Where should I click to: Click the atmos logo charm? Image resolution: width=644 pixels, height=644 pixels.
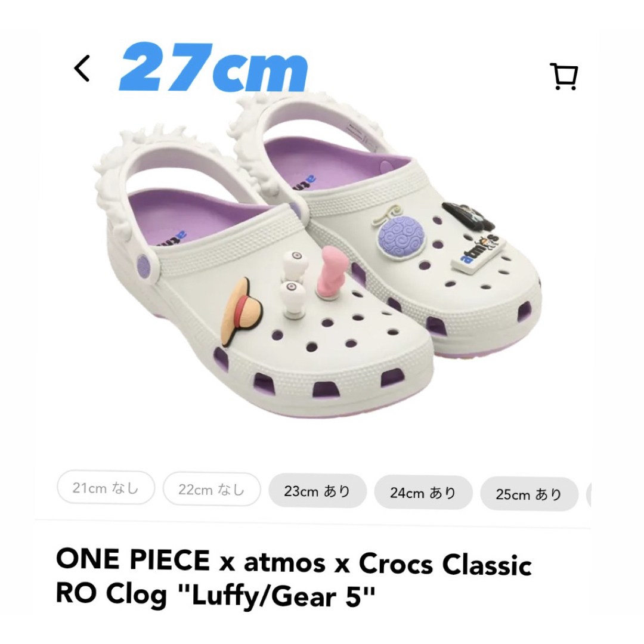478,252
